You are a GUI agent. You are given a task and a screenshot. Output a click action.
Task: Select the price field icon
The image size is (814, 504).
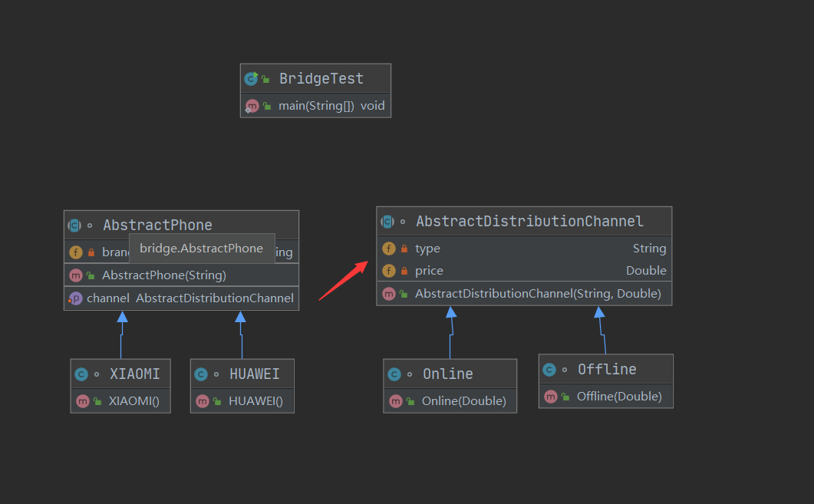389,271
